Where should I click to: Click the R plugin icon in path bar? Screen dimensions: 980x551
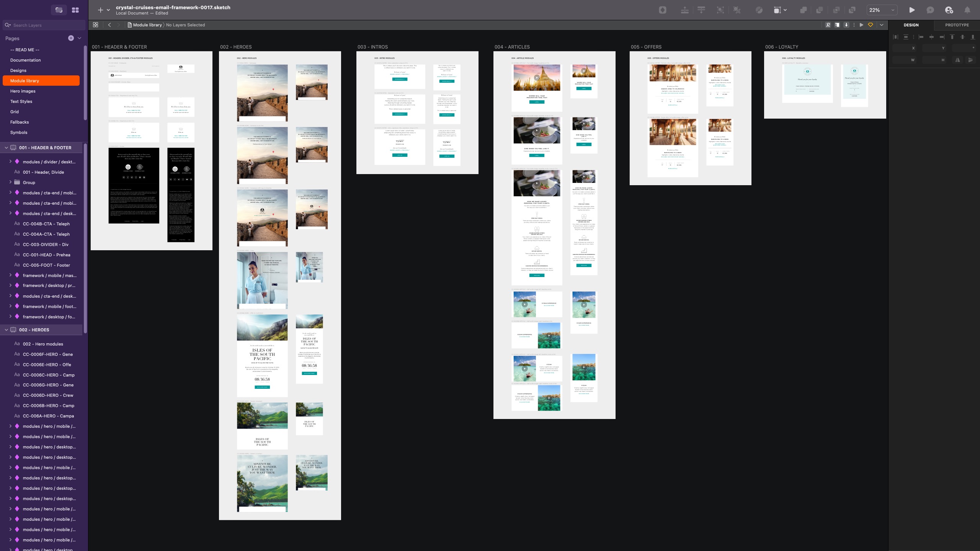click(828, 25)
